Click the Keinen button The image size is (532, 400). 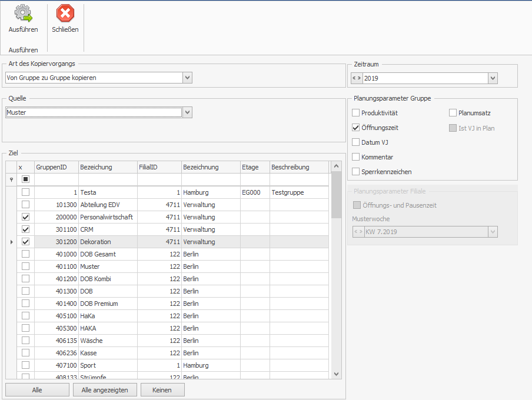162,389
